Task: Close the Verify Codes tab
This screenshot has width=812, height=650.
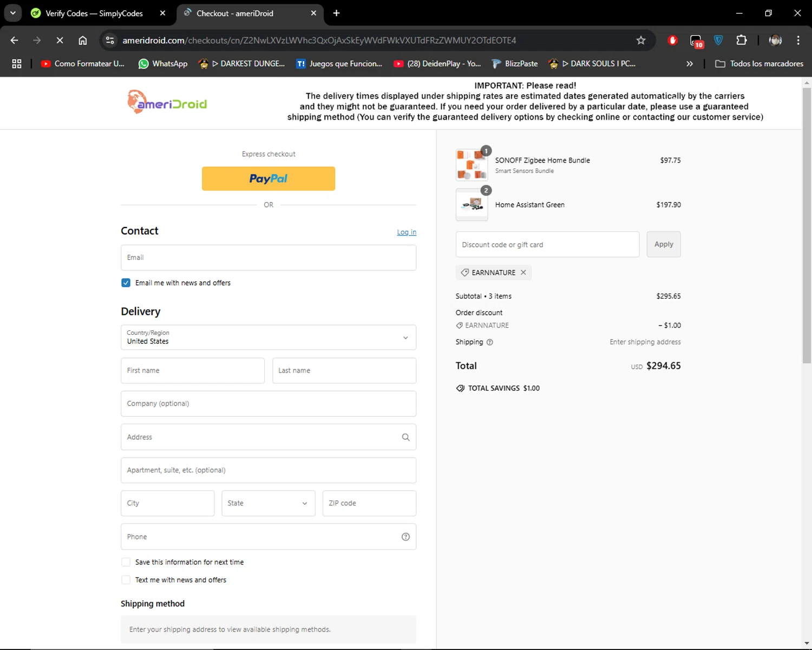Action: (162, 13)
